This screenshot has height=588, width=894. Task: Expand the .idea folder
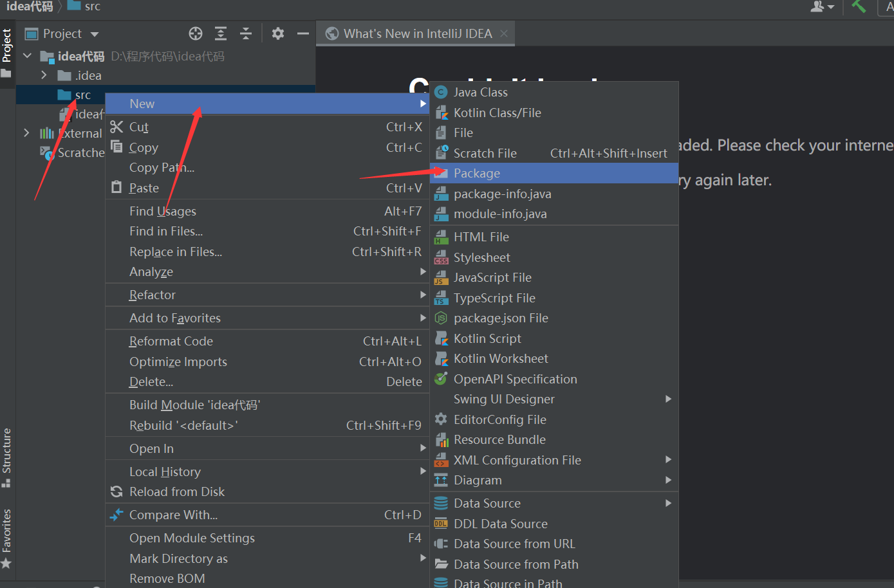click(44, 75)
